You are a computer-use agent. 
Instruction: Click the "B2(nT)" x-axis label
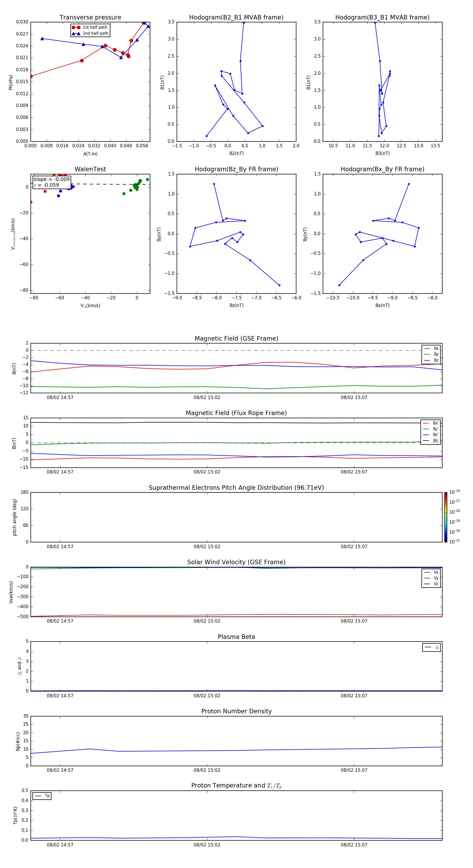point(236,153)
